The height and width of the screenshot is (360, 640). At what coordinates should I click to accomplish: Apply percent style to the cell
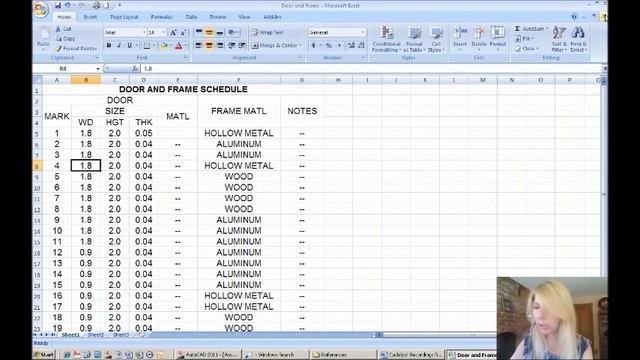tap(329, 45)
